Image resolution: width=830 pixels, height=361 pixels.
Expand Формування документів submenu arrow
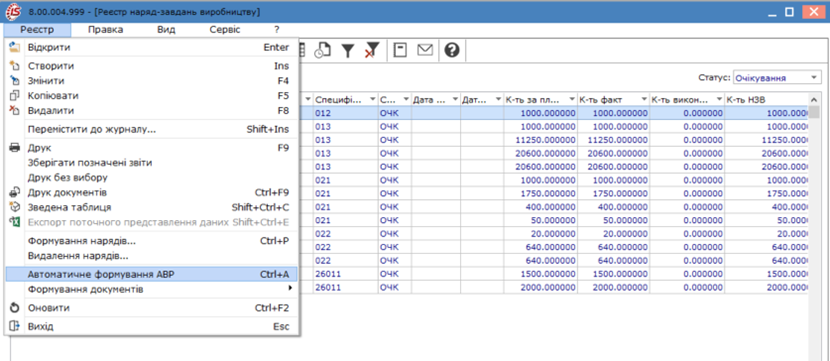pyautogui.click(x=290, y=289)
